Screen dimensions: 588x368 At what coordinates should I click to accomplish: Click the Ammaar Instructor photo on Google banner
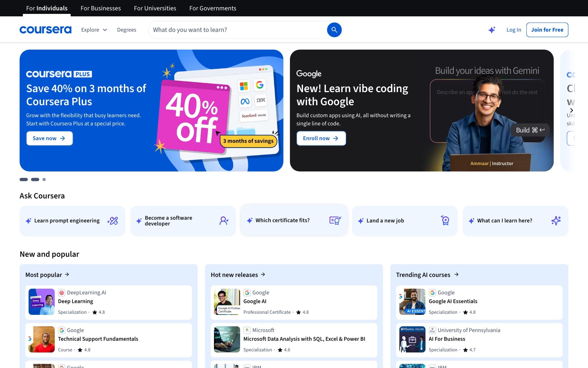(487, 123)
